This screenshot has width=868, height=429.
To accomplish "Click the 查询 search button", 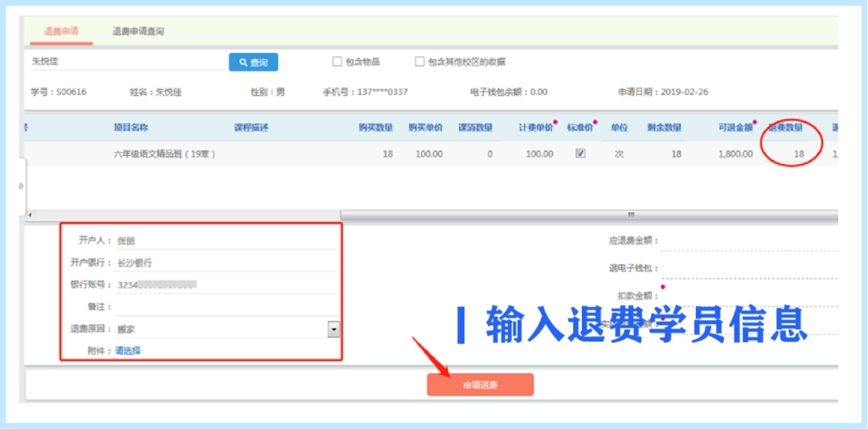I will click(x=253, y=62).
